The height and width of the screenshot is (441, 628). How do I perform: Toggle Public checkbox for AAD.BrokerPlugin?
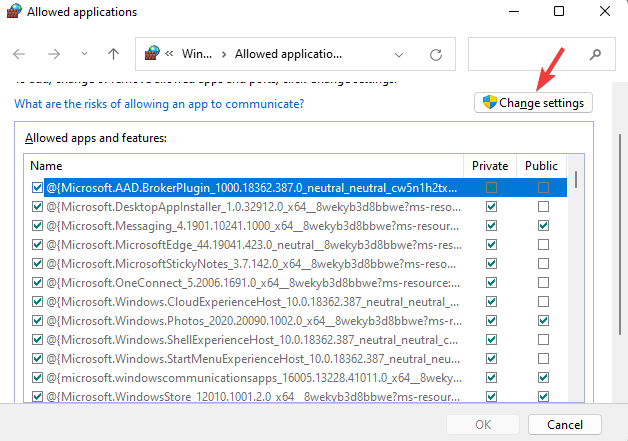tap(543, 187)
